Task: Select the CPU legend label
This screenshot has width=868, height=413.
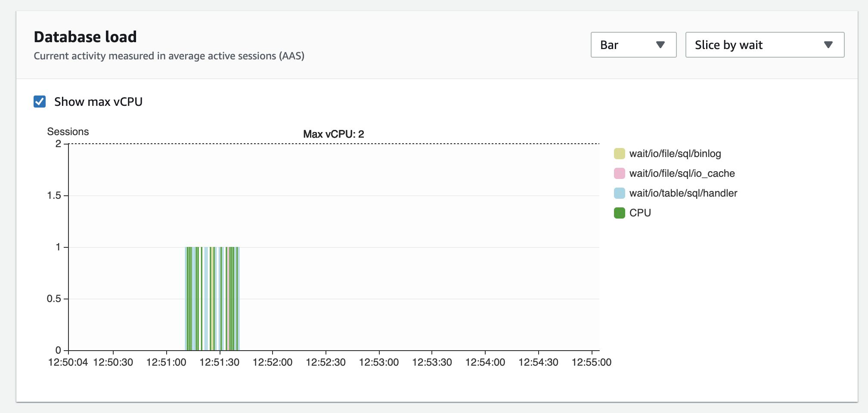Action: (x=640, y=213)
